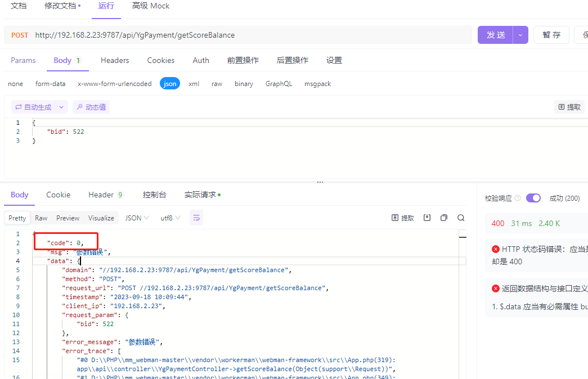The width and height of the screenshot is (588, 379).
Task: Switch response view to Visualize
Action: (x=101, y=218)
